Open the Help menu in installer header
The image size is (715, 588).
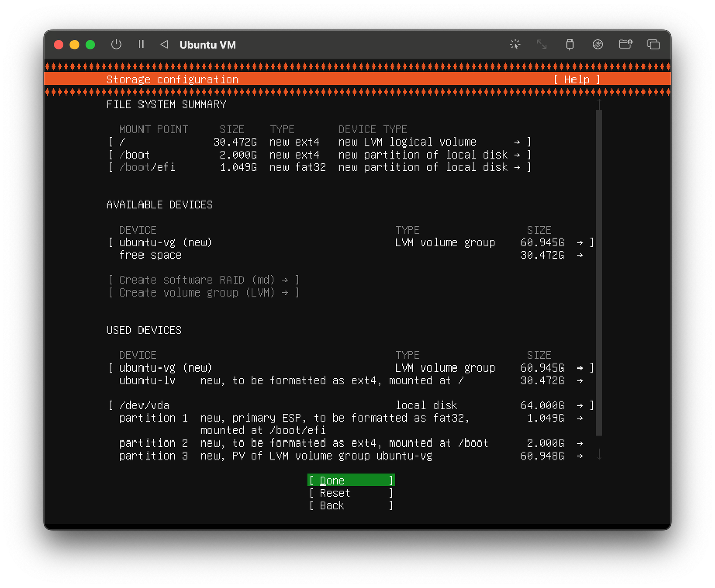coord(577,79)
